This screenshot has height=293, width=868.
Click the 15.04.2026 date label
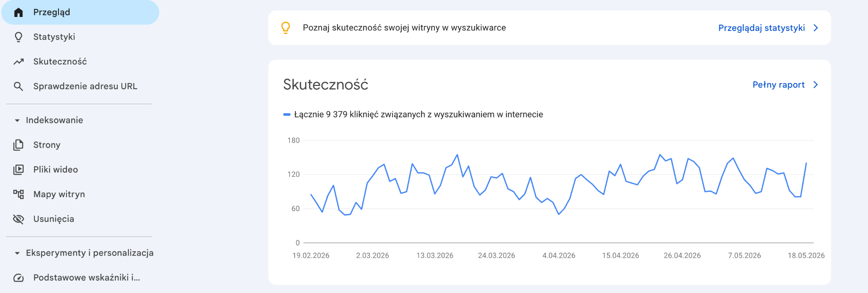pos(620,256)
